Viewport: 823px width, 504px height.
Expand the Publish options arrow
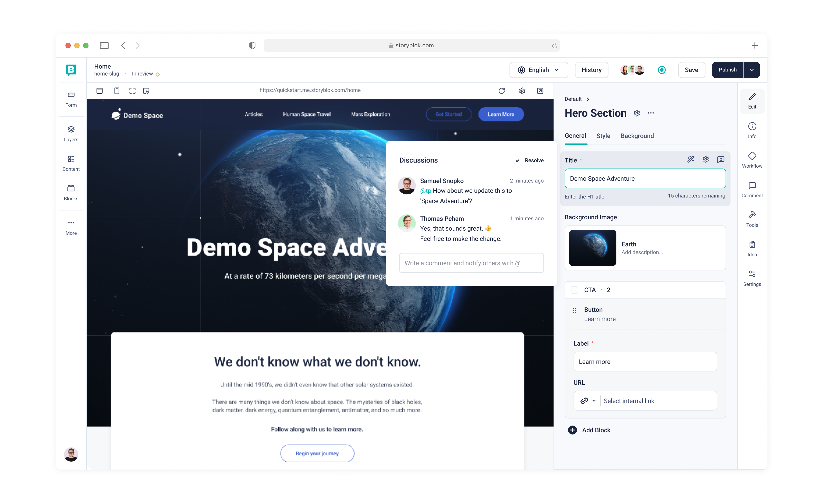point(752,70)
